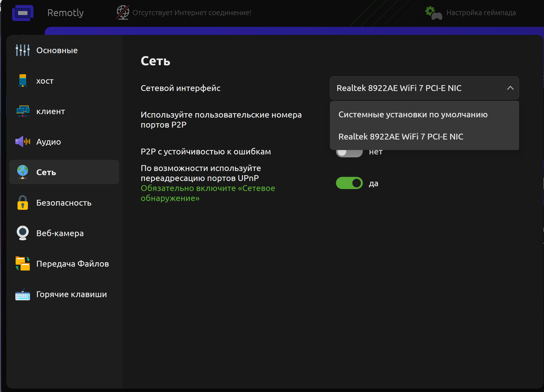Open the Передача Файлов settings tab
The image size is (544, 392).
tap(72, 264)
